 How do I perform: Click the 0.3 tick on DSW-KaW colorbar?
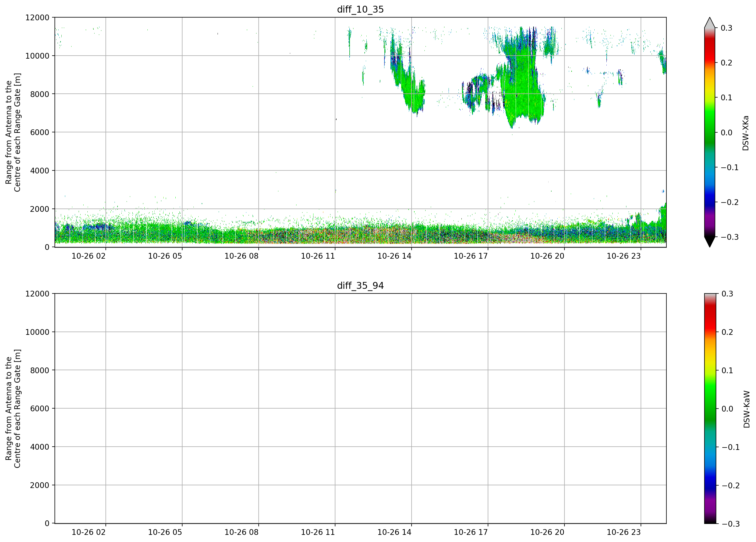pos(727,294)
